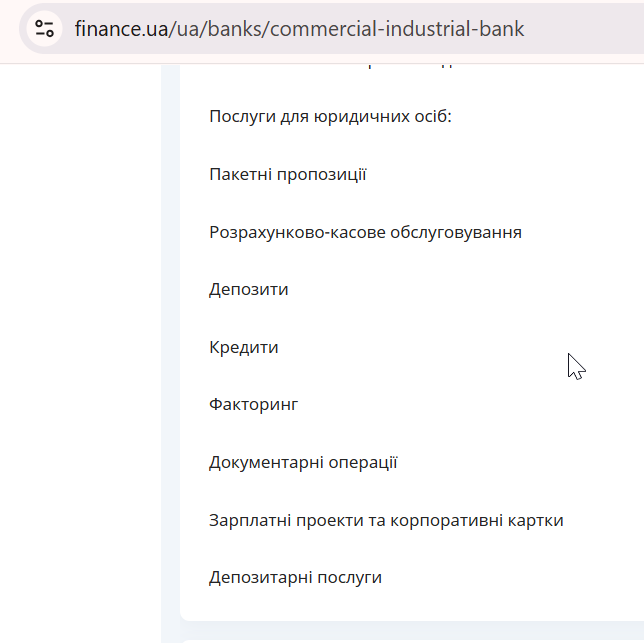Click 'Зарплатні проекти та корпоративні картки'
This screenshot has height=643, width=644.
386,521
